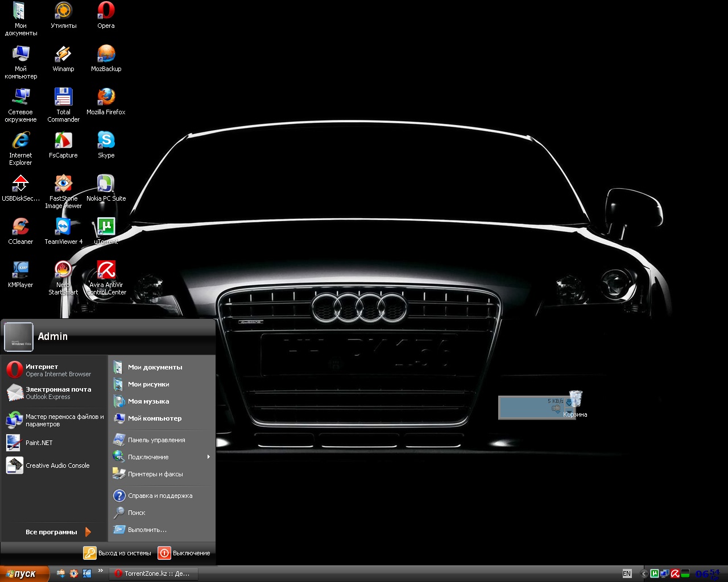The image size is (728, 582).
Task: Select the Утилиты folder on the desktop
Action: tap(63, 15)
